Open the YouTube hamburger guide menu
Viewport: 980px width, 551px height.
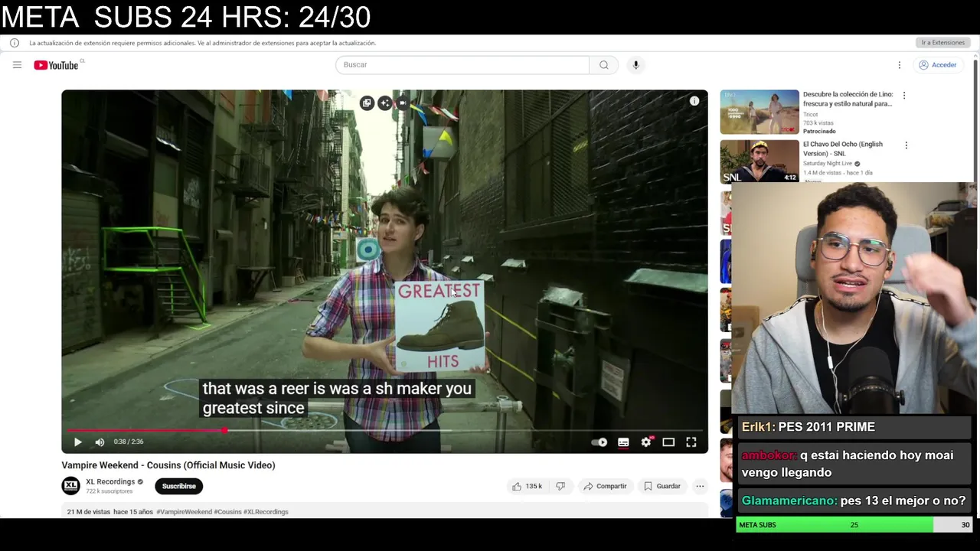pyautogui.click(x=17, y=65)
